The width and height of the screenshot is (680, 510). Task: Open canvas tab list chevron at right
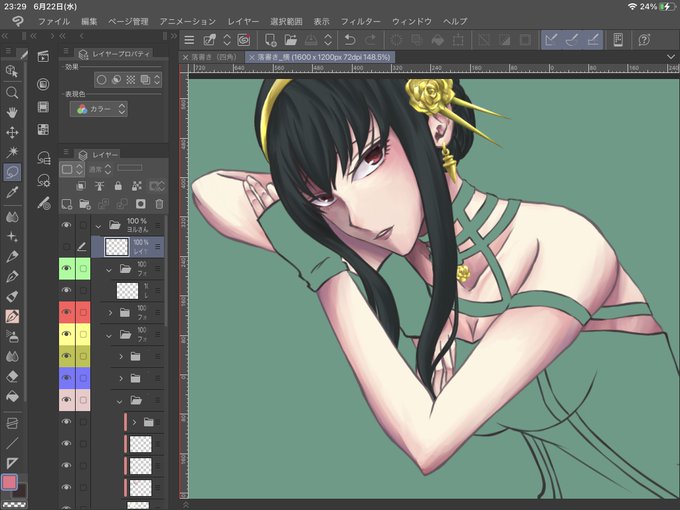pos(670,57)
